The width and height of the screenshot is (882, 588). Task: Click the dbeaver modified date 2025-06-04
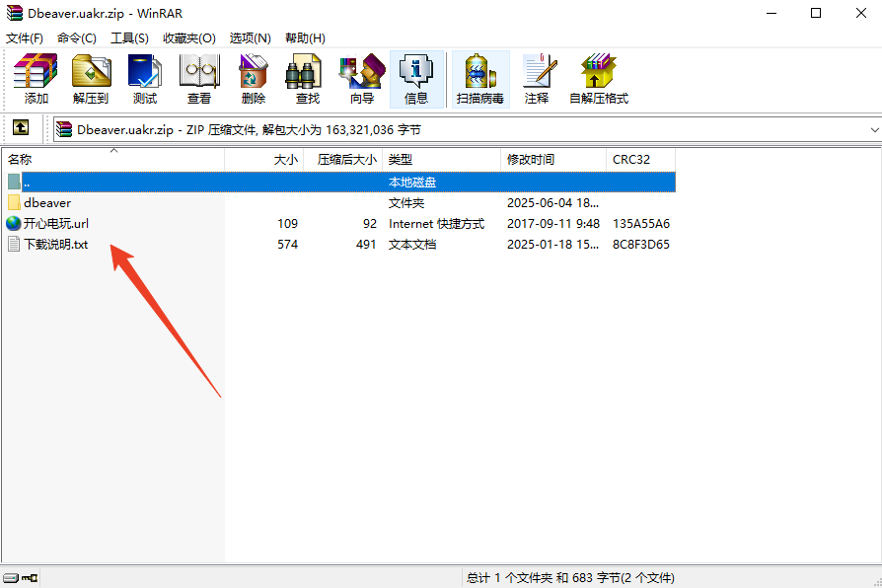552,203
